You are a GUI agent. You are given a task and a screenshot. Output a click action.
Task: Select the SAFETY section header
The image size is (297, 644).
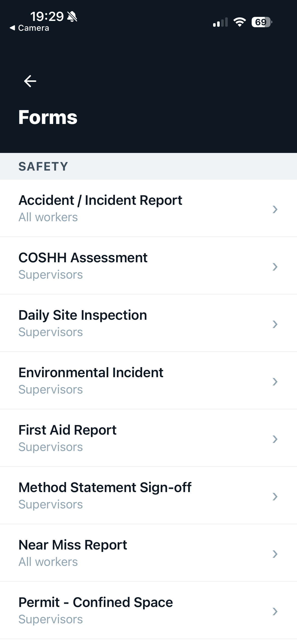tap(43, 166)
